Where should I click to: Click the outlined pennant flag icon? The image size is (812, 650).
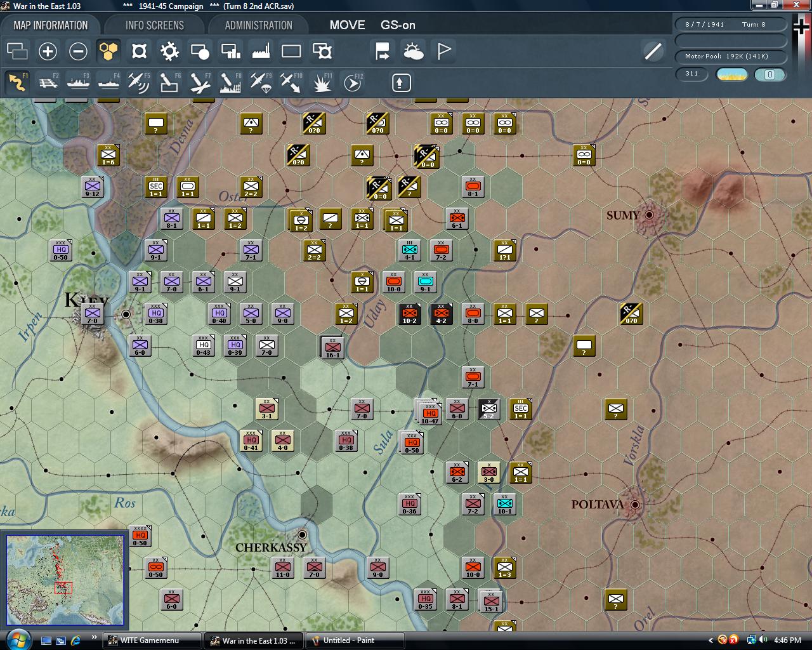pyautogui.click(x=444, y=51)
